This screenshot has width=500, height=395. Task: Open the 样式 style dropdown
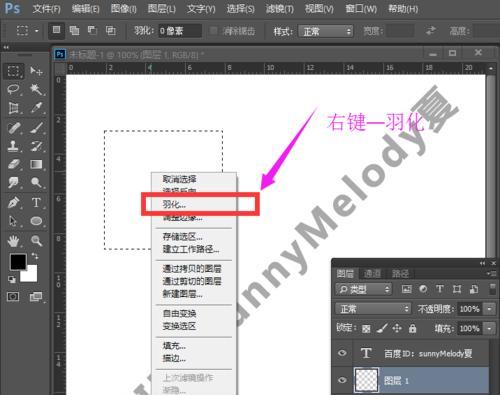click(x=325, y=31)
